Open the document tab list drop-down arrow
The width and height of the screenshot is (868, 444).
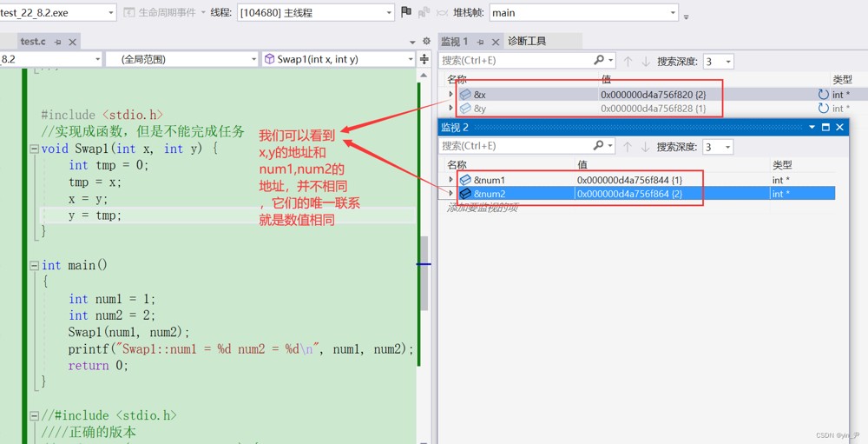(x=412, y=42)
